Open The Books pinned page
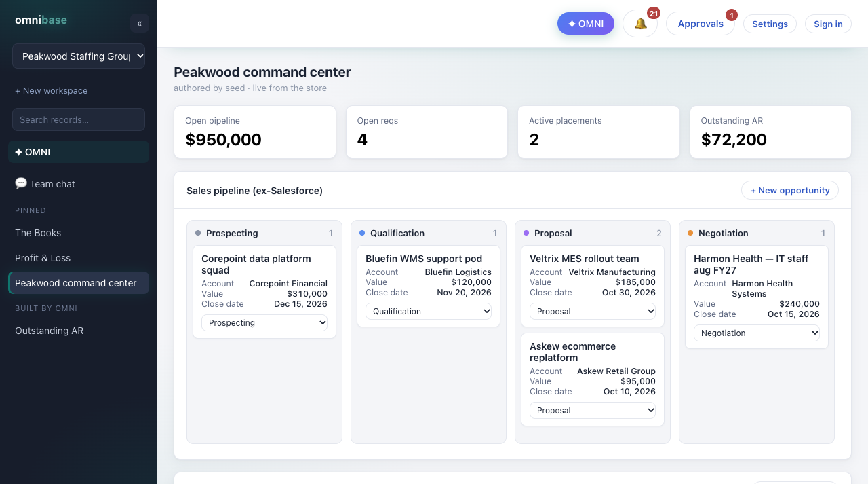The width and height of the screenshot is (868, 484). (79, 233)
